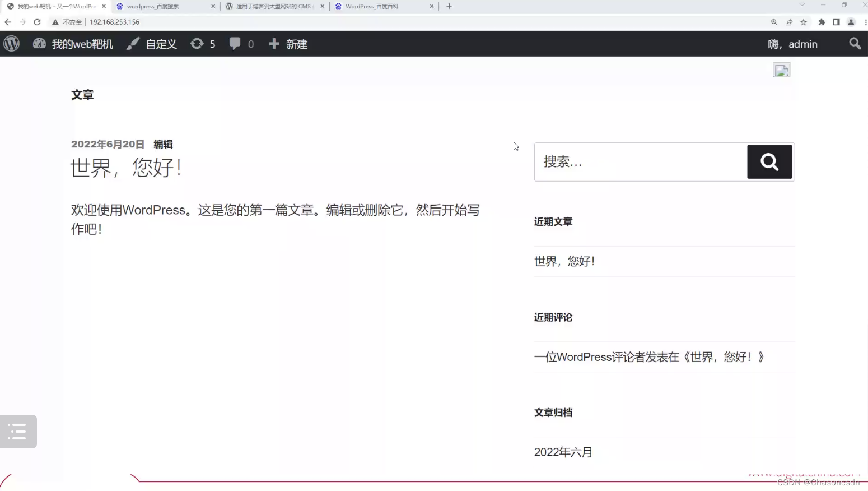The image size is (868, 491).
Task: Open the browser zoom magnifier icon
Action: [x=774, y=22]
